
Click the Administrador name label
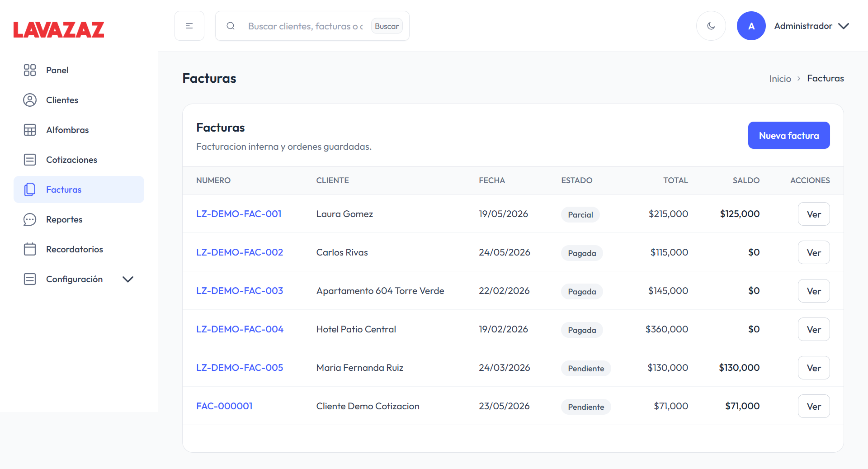coord(803,26)
